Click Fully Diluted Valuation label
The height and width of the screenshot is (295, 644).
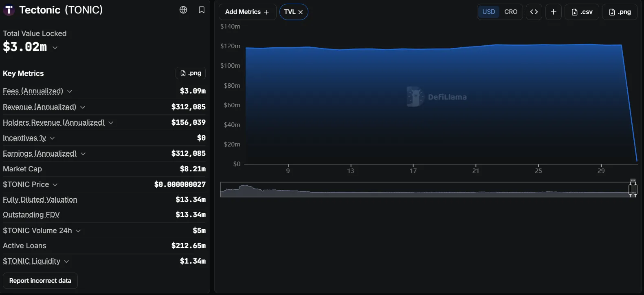[40, 200]
